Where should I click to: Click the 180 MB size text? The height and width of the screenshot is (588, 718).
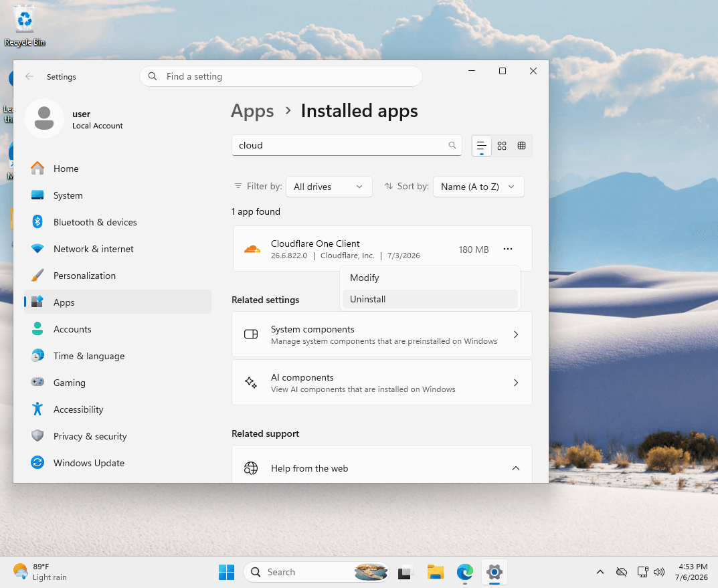click(x=474, y=250)
